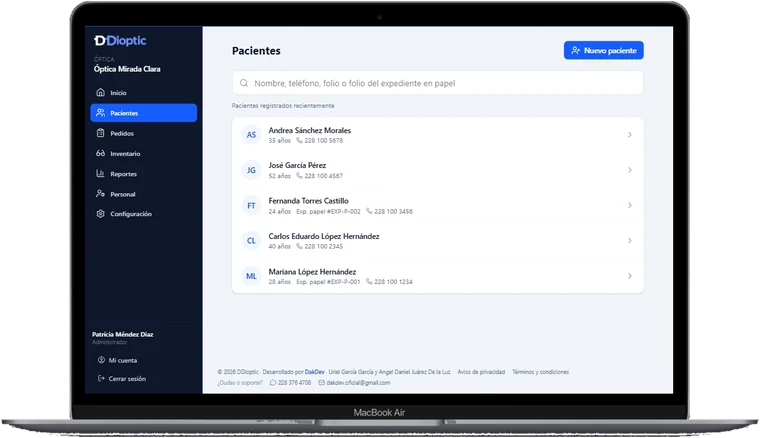Screen dimensions: 760x438
Task: Open the DakDev footer link
Action: [x=315, y=372]
